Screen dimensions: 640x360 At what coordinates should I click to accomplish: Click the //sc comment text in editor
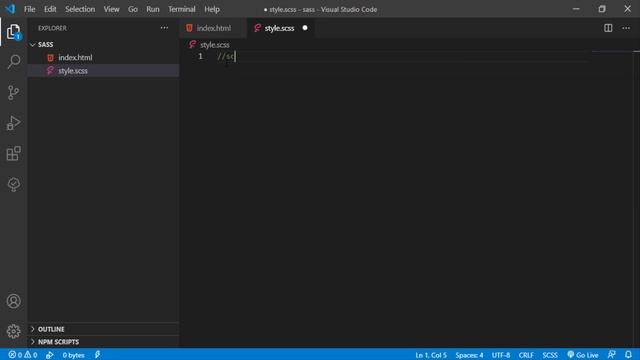(x=226, y=56)
